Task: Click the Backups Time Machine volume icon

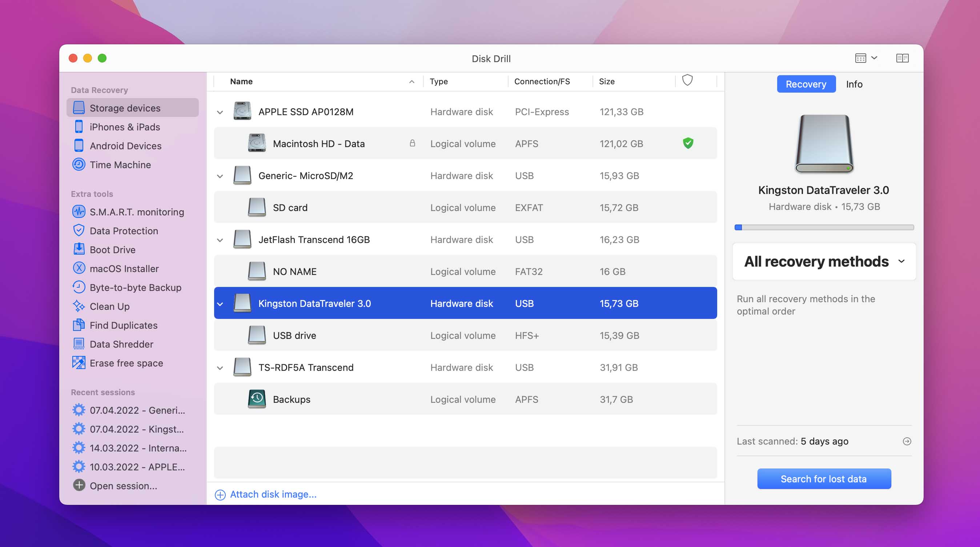Action: point(257,399)
